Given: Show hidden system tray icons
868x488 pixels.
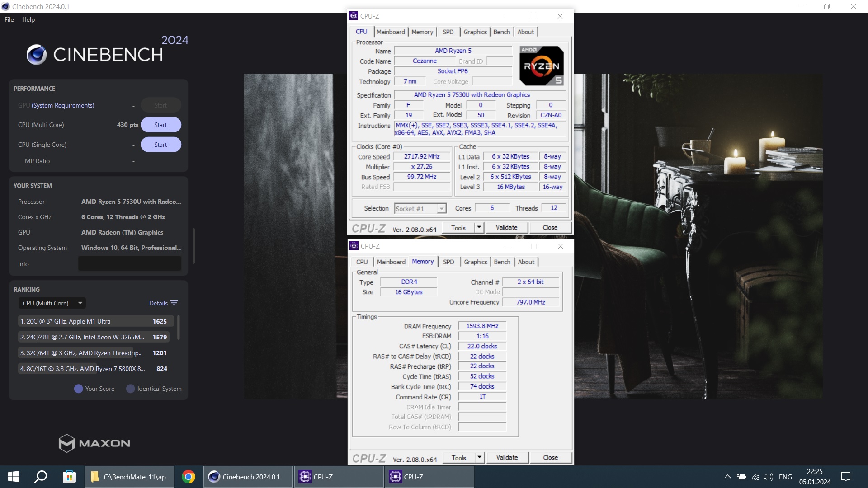Looking at the screenshot, I should [727, 477].
